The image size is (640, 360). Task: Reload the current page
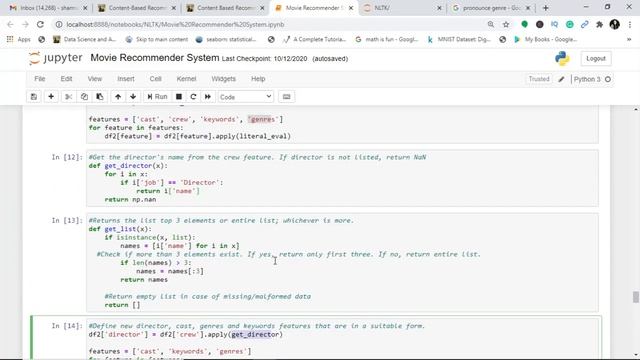pos(40,24)
